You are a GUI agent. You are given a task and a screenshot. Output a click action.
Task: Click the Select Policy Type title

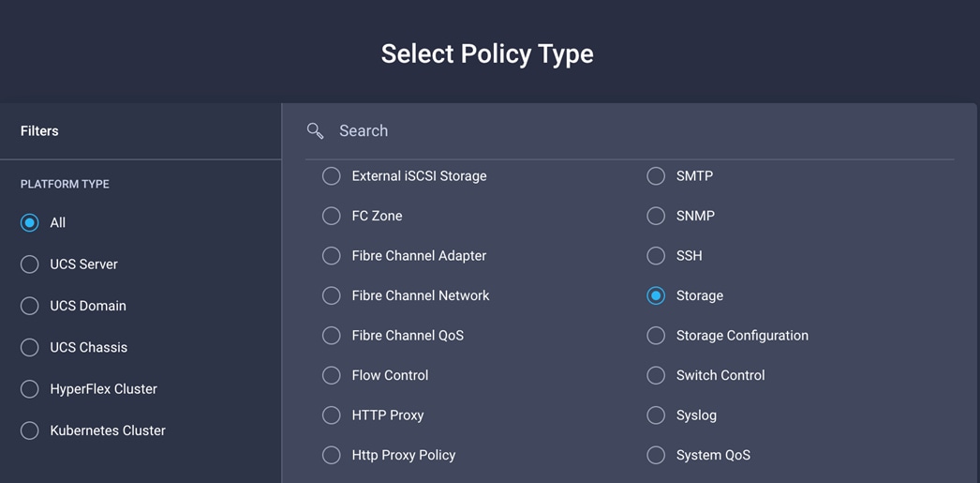[x=487, y=54]
